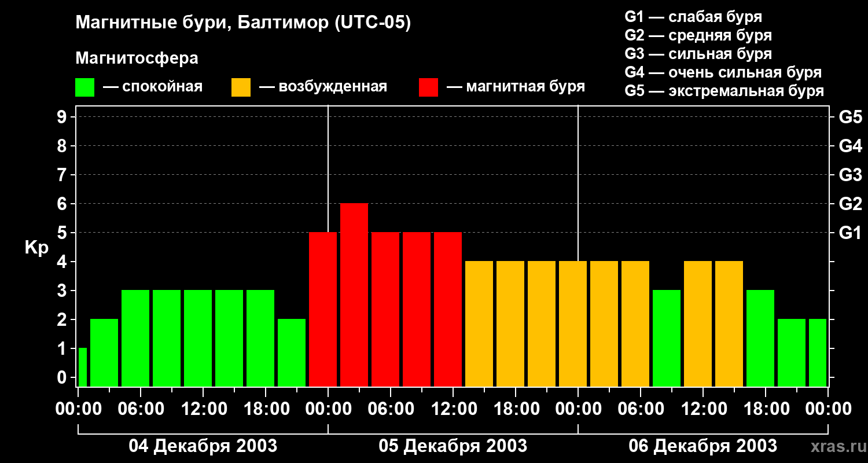Click the 06:00 time label for 04 Декабря
The image size is (868, 463).
[140, 409]
